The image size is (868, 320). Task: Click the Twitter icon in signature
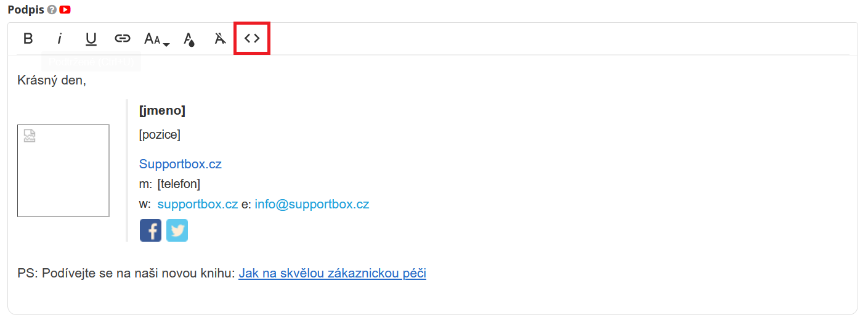[x=177, y=231]
